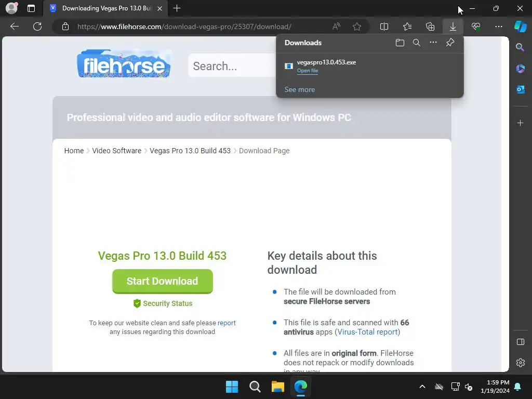Click the Security Status link

click(163, 303)
